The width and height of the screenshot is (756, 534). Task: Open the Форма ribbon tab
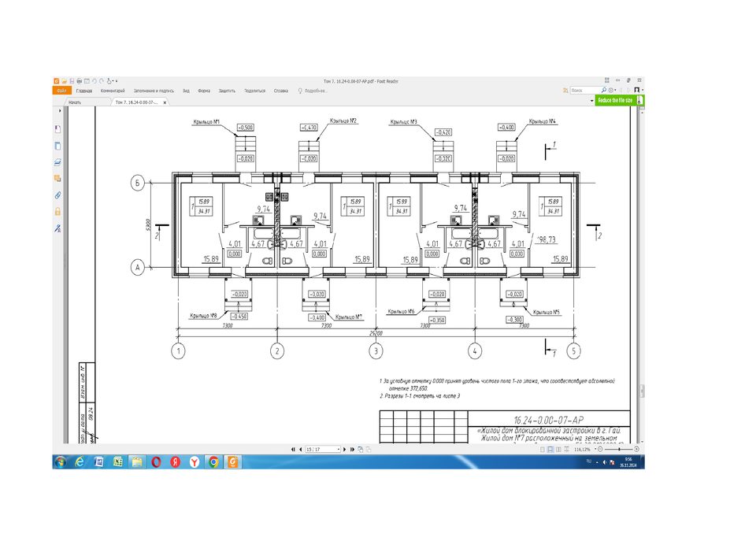pos(204,91)
